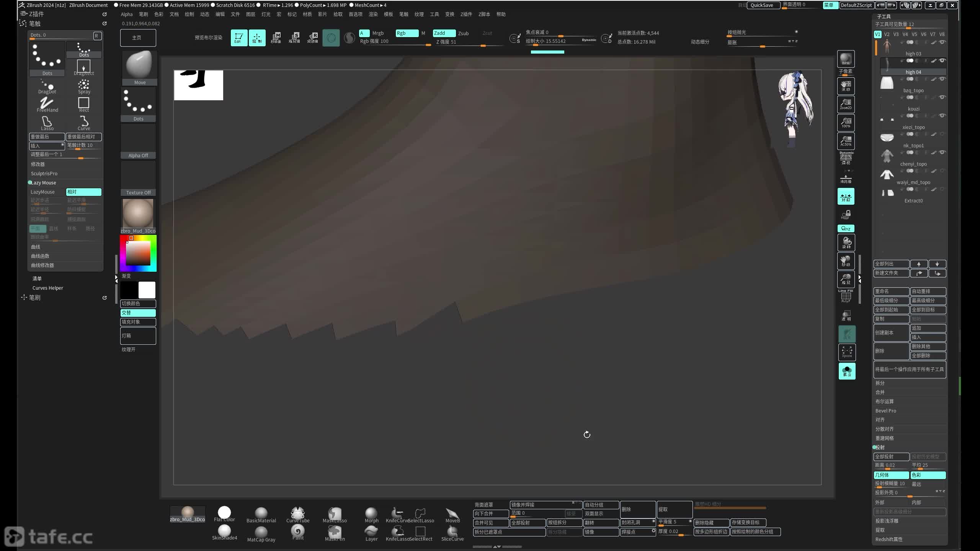Expand the Split section in Subtool panel

coord(880,383)
